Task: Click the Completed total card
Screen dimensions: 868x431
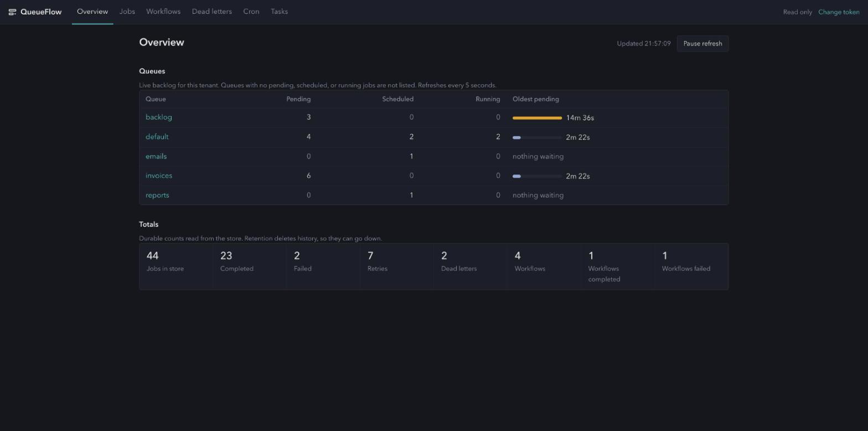Action: pos(250,266)
